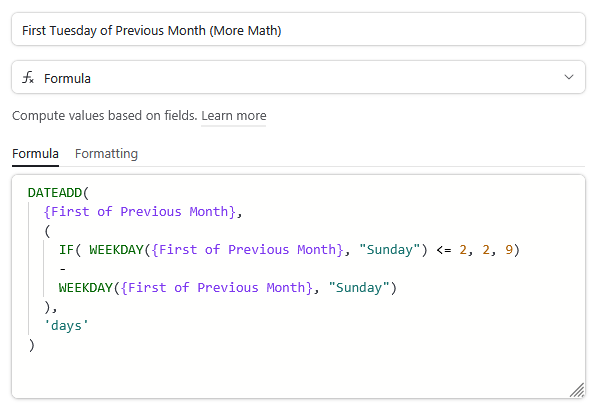Place cursor on DATEADD function name

(55, 193)
